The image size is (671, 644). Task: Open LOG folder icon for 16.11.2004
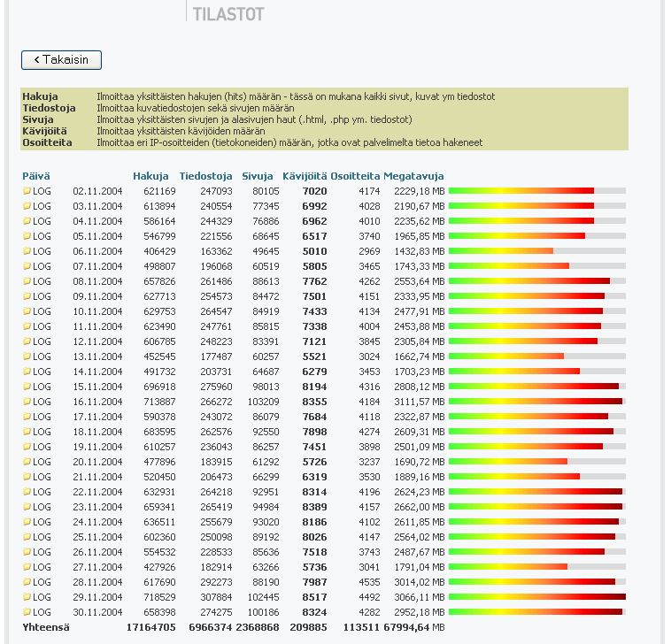(x=27, y=401)
